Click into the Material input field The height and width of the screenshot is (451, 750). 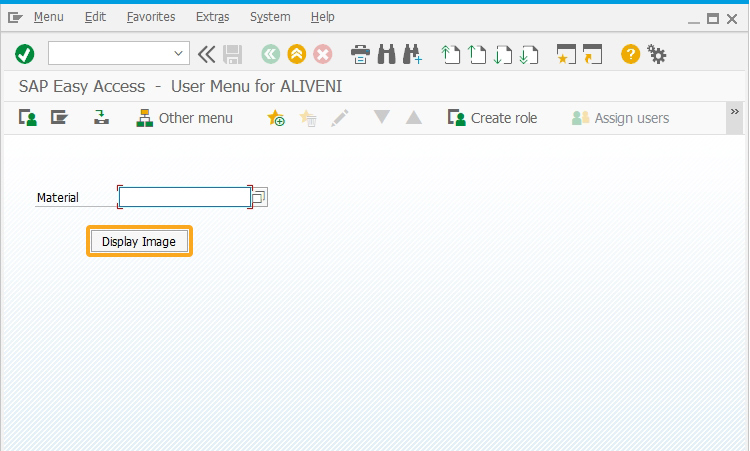pos(185,197)
